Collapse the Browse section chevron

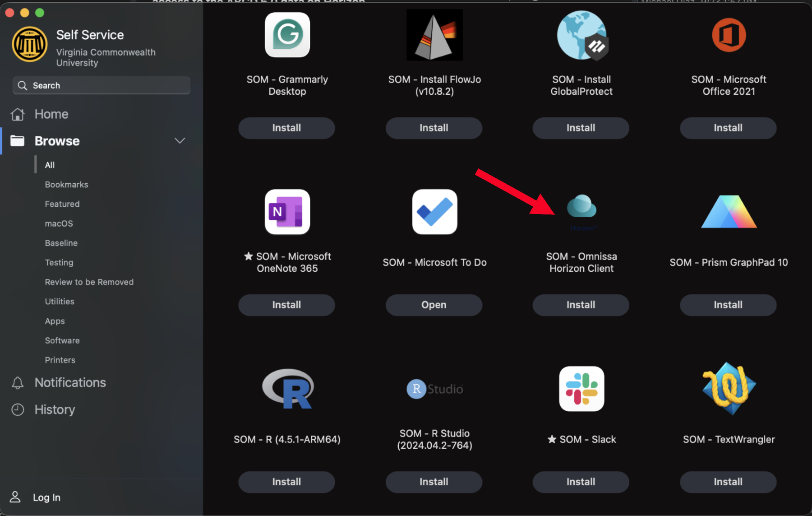(x=180, y=141)
